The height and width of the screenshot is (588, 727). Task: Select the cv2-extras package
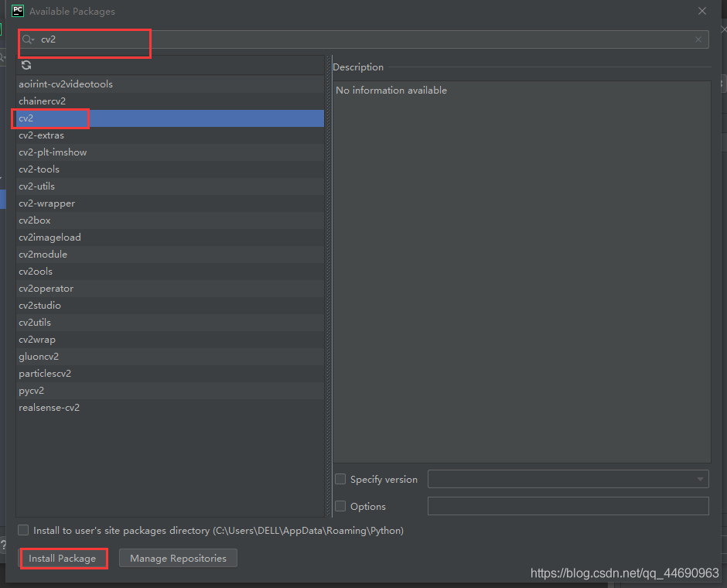[x=170, y=135]
